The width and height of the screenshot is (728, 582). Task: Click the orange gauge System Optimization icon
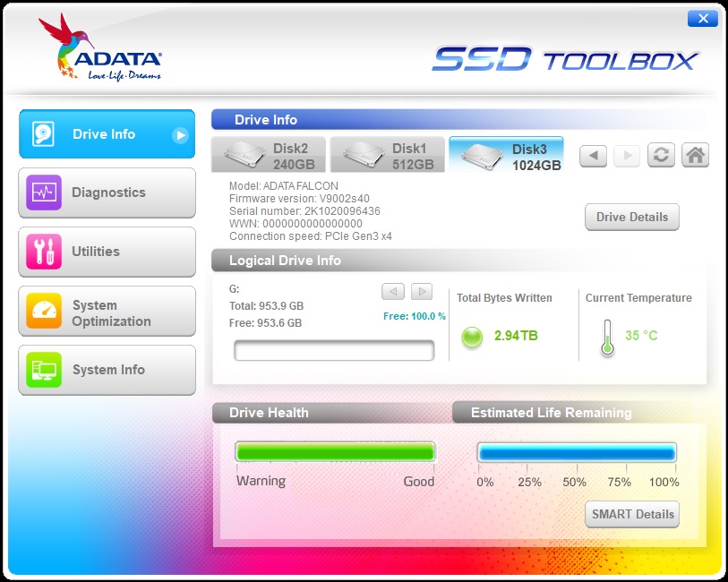pyautogui.click(x=44, y=311)
